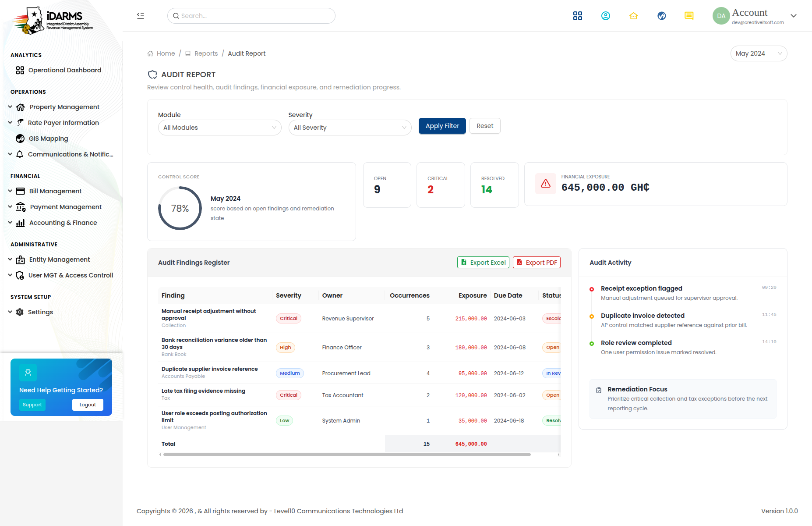
Task: Click the Support button in help card
Action: pyautogui.click(x=32, y=405)
